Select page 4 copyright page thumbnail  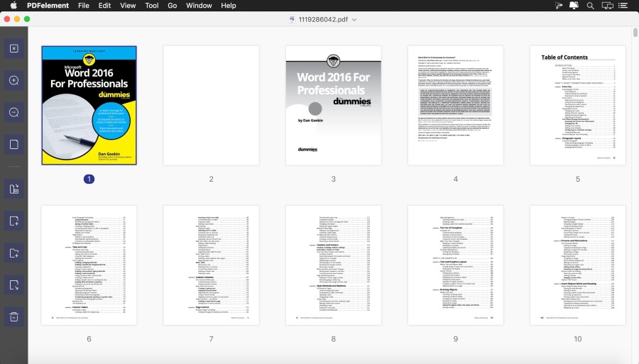tap(456, 105)
